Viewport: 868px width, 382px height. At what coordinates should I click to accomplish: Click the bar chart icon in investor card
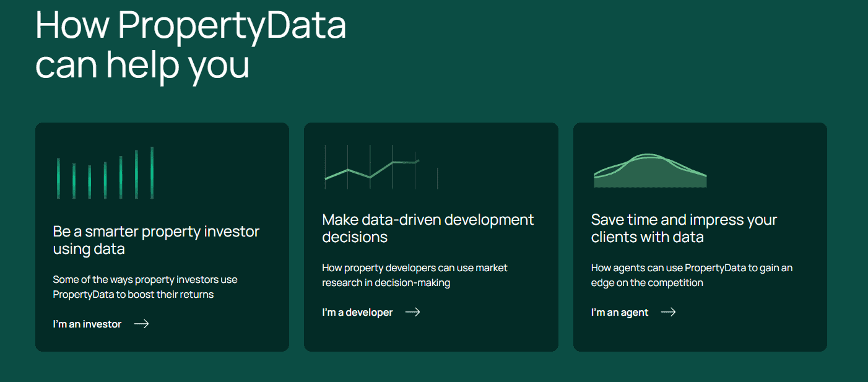tap(105, 173)
